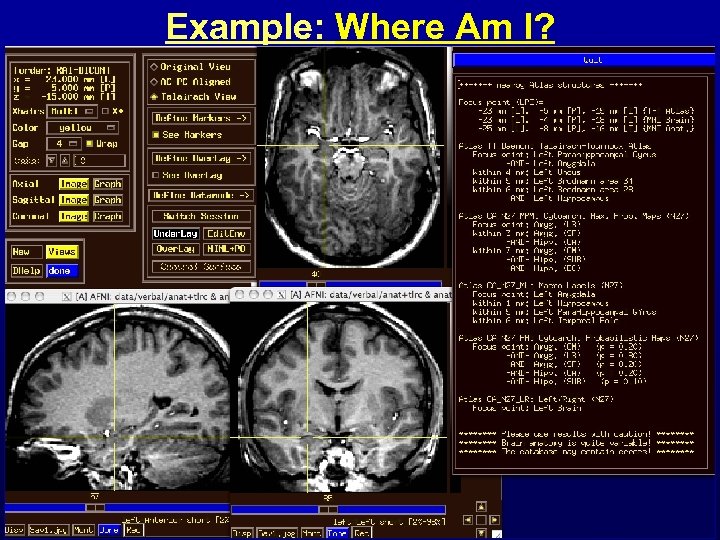Open the BHelp button

point(26,271)
